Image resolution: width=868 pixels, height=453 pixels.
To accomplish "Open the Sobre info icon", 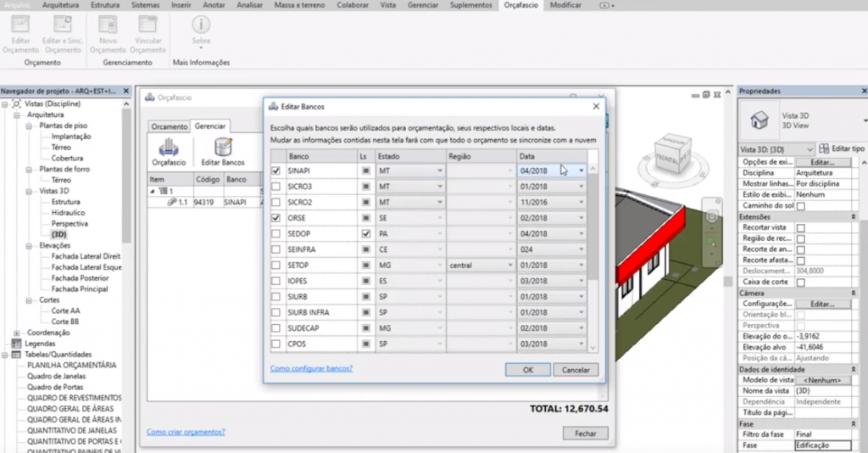I will (201, 25).
